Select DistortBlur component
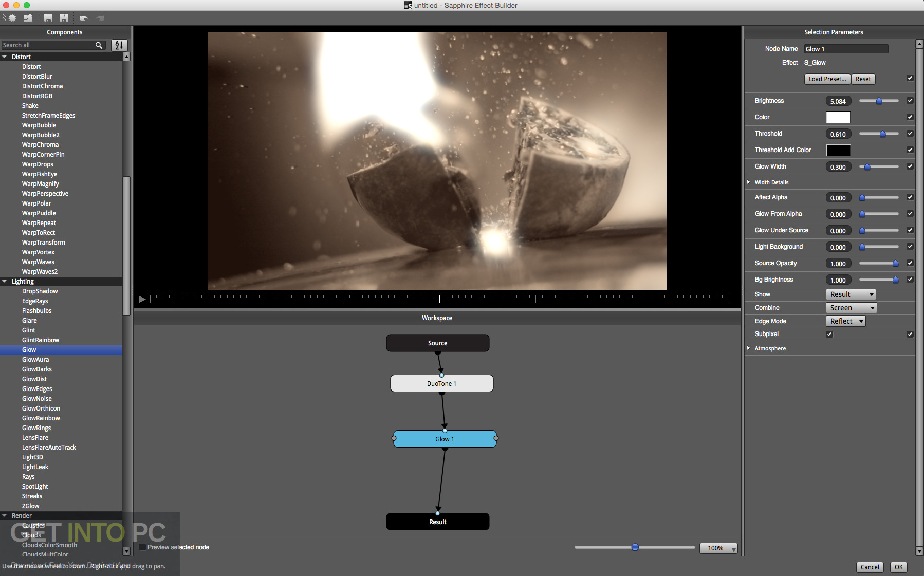Viewport: 924px width, 576px height. (x=37, y=77)
